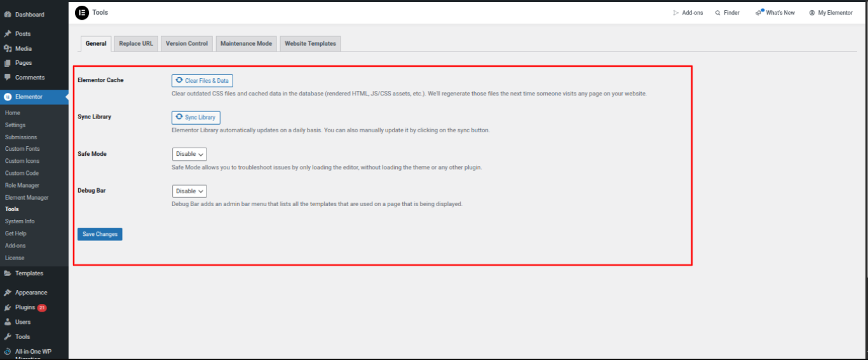Click the Comments bubble icon
The width and height of the screenshot is (868, 360).
tap(8, 78)
